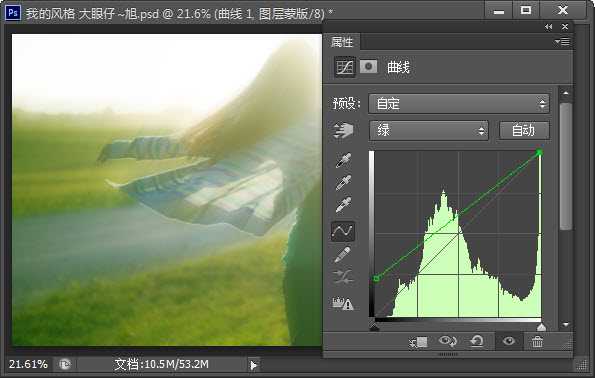The width and height of the screenshot is (595, 378).
Task: Clip adjustment to layer below icon
Action: tap(418, 342)
